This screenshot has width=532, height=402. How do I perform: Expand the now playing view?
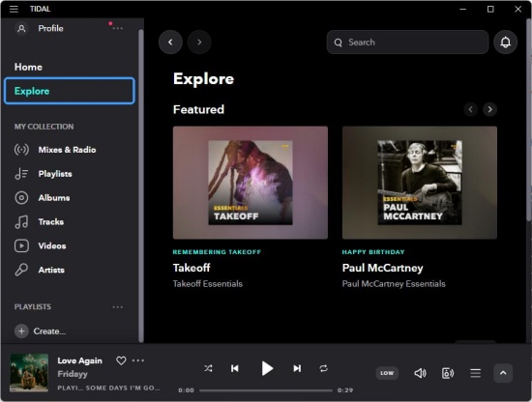click(503, 373)
